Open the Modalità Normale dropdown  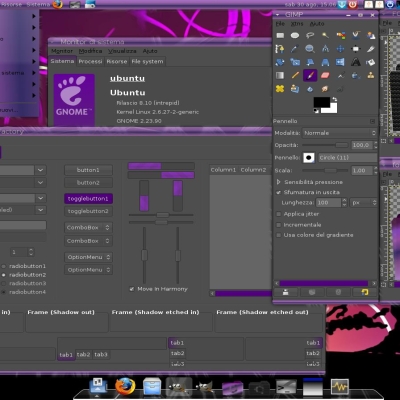pos(340,133)
